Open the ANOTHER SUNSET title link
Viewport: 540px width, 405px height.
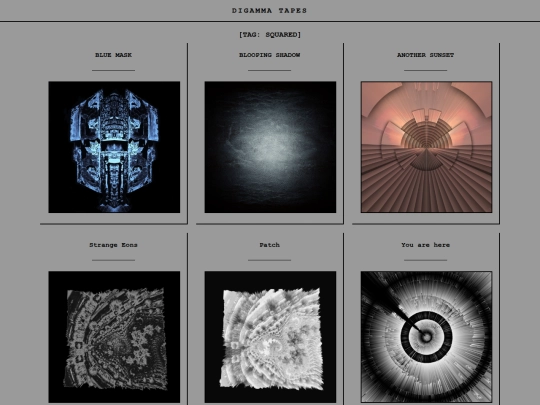(x=425, y=55)
